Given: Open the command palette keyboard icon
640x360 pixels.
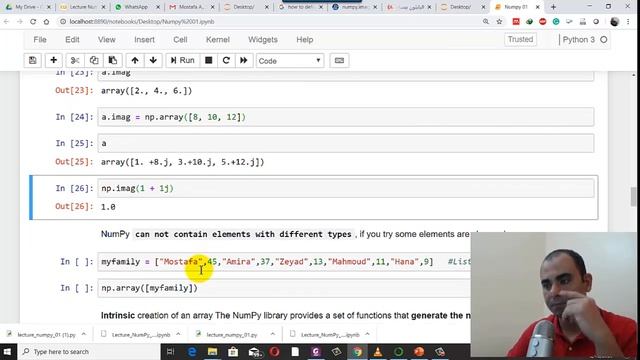Looking at the screenshot, I should [339, 60].
